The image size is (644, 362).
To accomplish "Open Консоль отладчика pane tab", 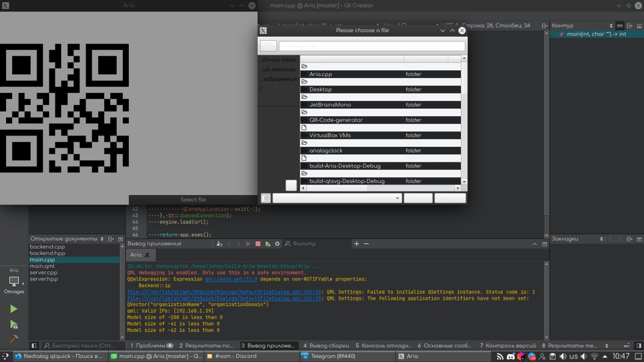I will click(x=383, y=345).
